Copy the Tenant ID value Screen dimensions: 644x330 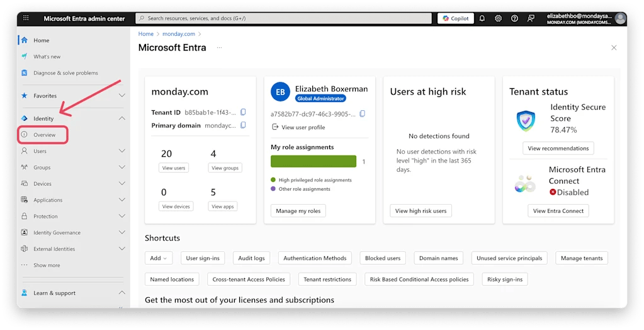243,111
